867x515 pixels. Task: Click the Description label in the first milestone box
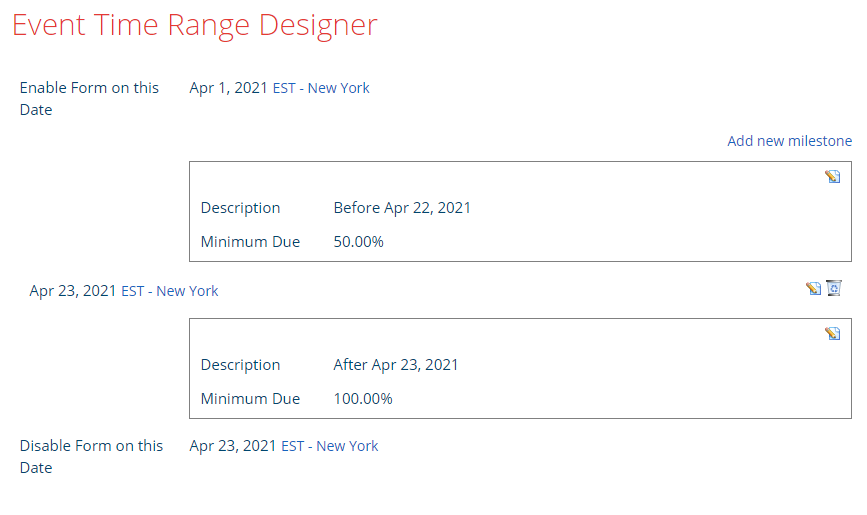coord(240,208)
